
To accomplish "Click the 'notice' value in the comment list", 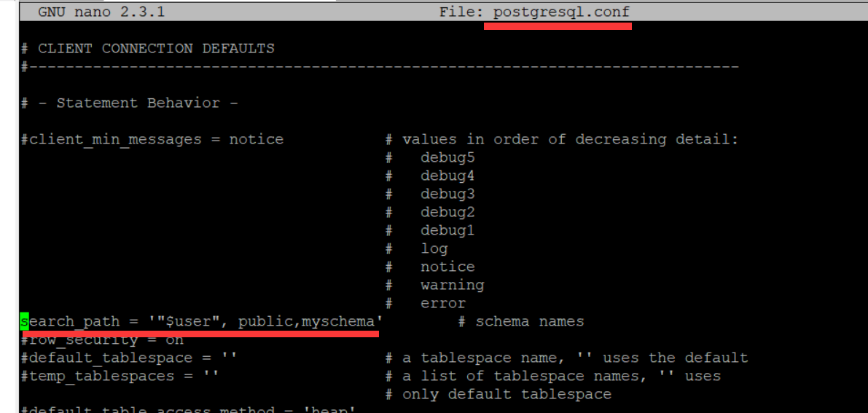I will (447, 267).
